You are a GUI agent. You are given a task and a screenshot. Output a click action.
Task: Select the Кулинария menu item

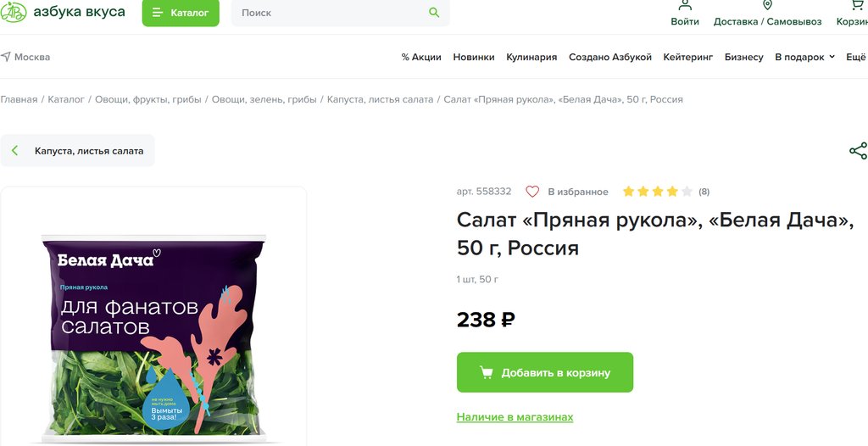click(531, 57)
